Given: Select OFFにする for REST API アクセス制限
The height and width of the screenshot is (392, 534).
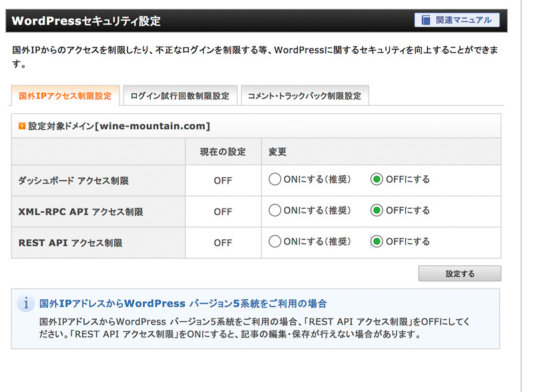Looking at the screenshot, I should point(376,241).
